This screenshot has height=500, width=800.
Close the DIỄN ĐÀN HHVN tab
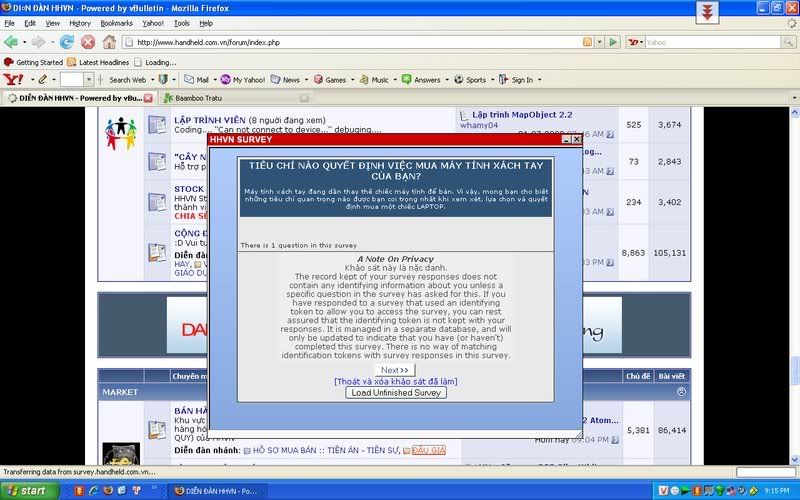point(148,98)
